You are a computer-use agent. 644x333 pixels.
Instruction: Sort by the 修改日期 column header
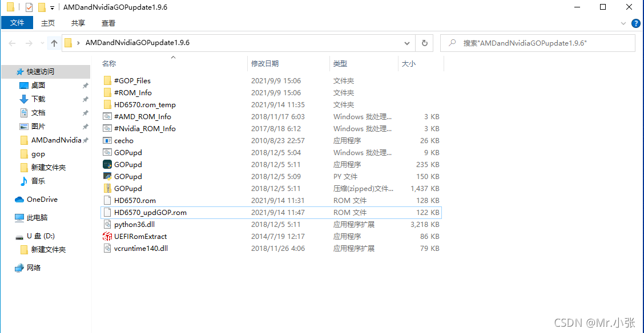click(x=265, y=63)
